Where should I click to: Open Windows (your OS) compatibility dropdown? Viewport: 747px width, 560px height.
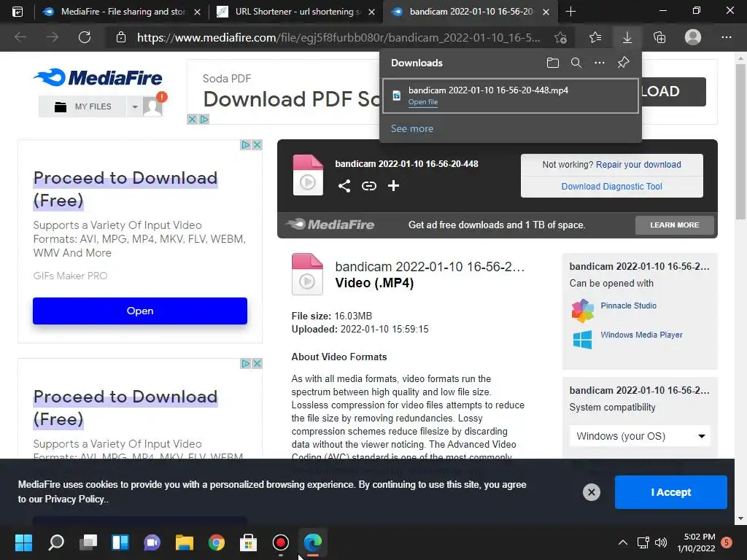640,436
